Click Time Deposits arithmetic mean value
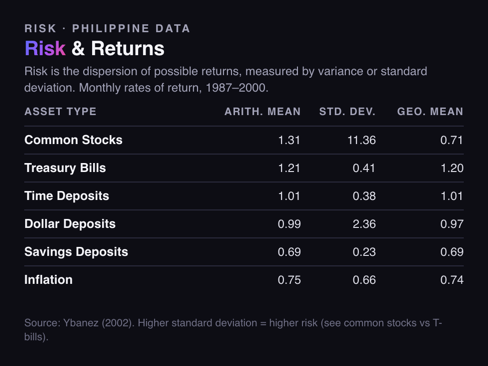 (x=289, y=196)
